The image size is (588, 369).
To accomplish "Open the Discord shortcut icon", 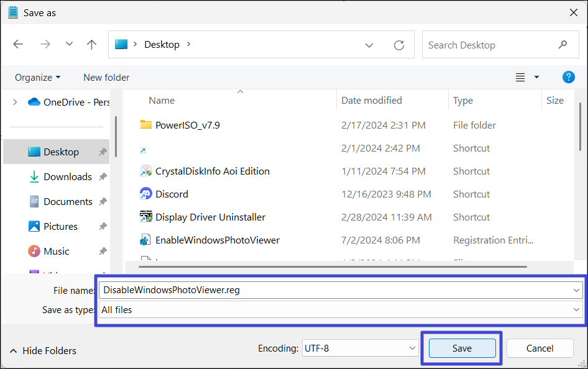I will (x=146, y=194).
